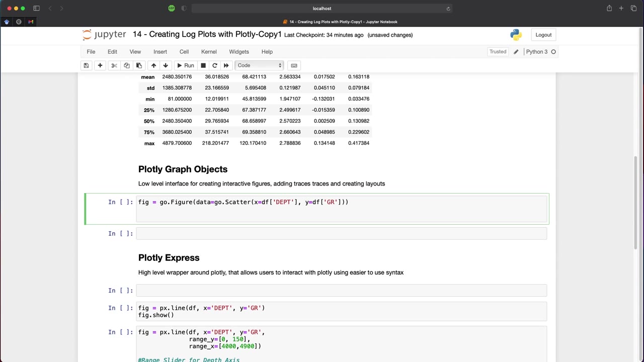Click the pencil edit icon near Trusted
This screenshot has height=362, width=644.
[516, 52]
